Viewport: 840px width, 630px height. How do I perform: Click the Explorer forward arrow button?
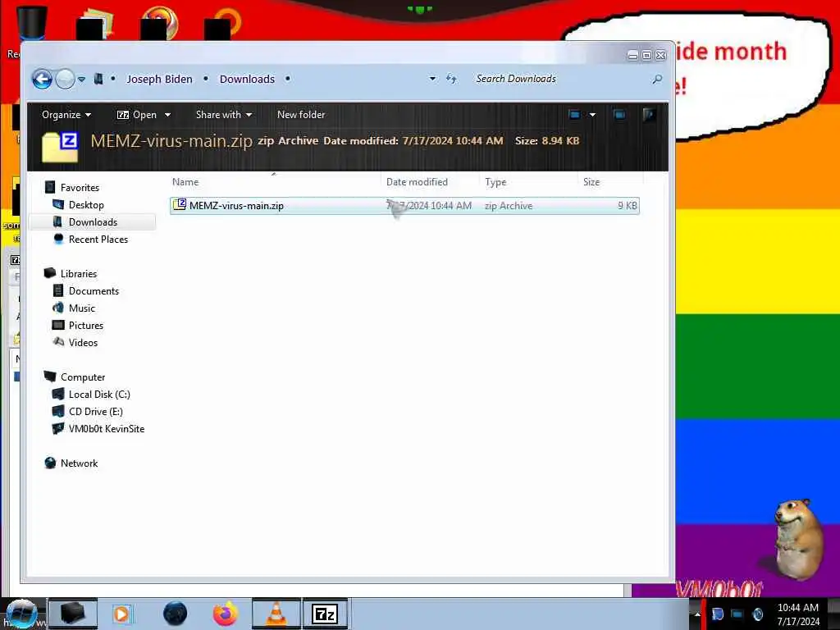66,80
